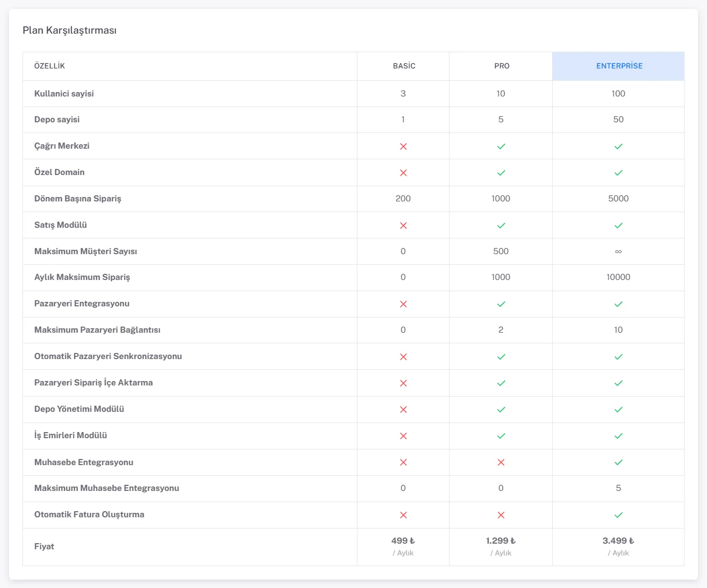The image size is (707, 588).
Task: Click Pro checkmark for Otomatik Pazaryeri Senkronizasyonu
Action: 501,357
